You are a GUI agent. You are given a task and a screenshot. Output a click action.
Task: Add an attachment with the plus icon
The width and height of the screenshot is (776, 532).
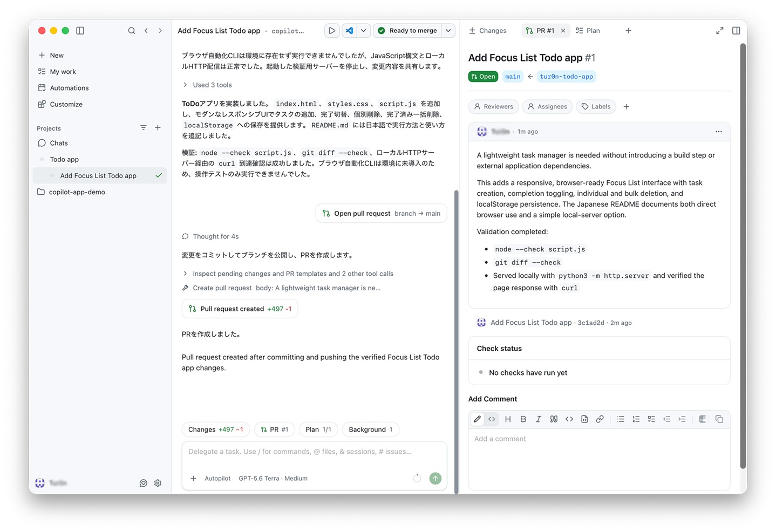[193, 479]
